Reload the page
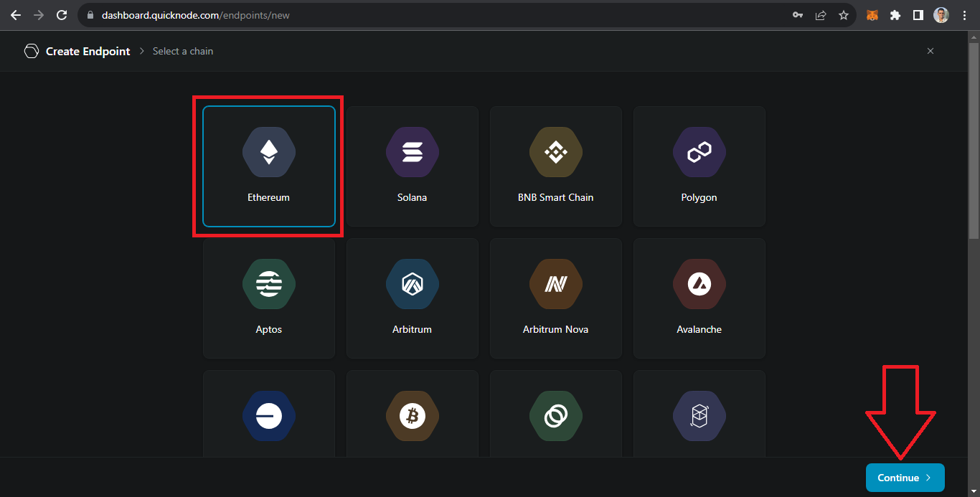The width and height of the screenshot is (980, 497). pos(62,15)
